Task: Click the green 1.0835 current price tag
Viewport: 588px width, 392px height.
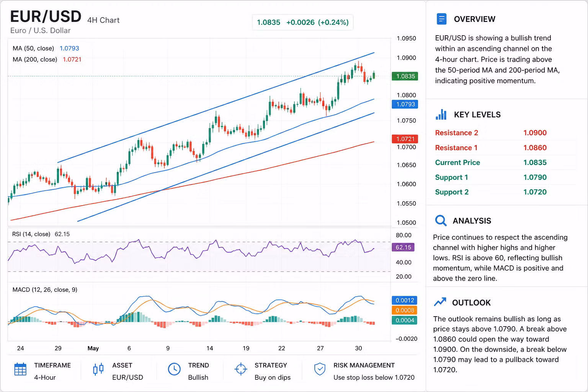Action: click(405, 76)
